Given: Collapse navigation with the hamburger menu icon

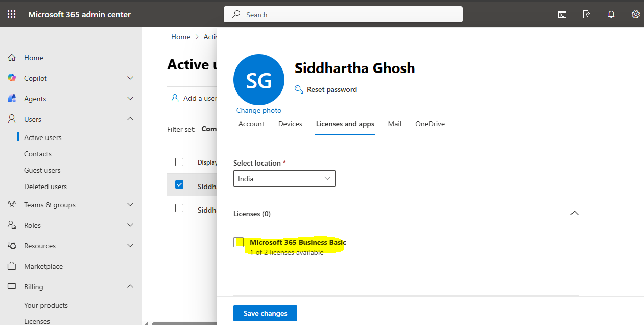Looking at the screenshot, I should click(12, 37).
